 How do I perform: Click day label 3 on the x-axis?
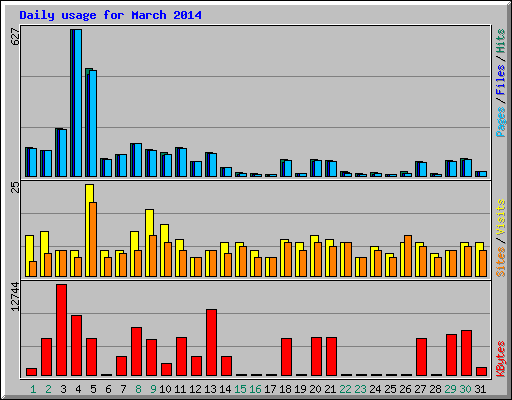pyautogui.click(x=63, y=389)
